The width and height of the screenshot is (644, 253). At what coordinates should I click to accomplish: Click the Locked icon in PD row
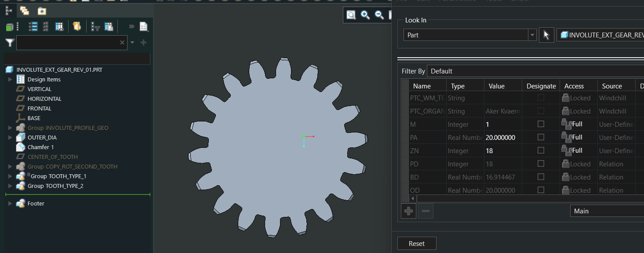coord(566,164)
